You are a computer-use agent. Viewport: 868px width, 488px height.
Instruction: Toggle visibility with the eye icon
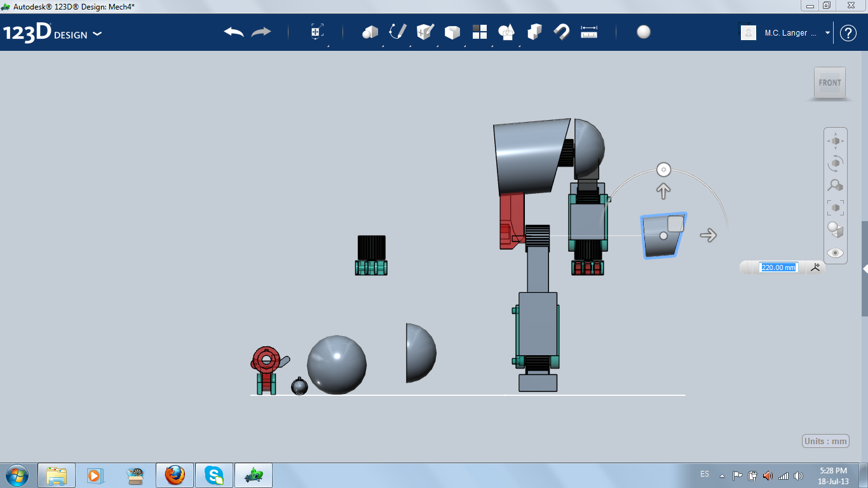click(836, 253)
